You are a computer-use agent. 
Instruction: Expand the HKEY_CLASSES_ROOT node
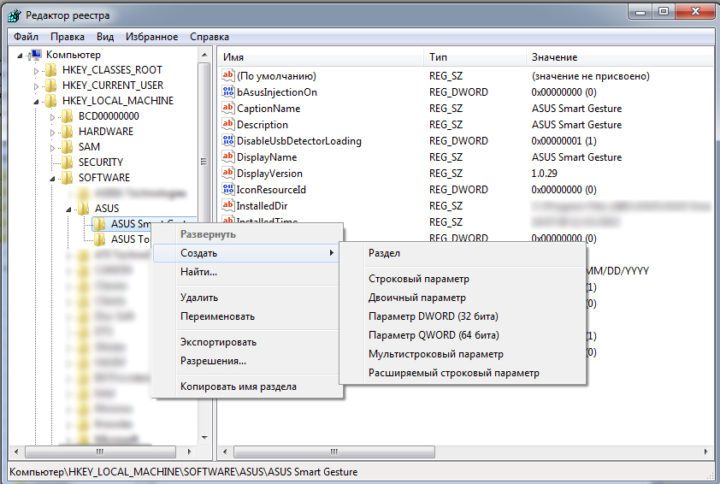[36, 71]
